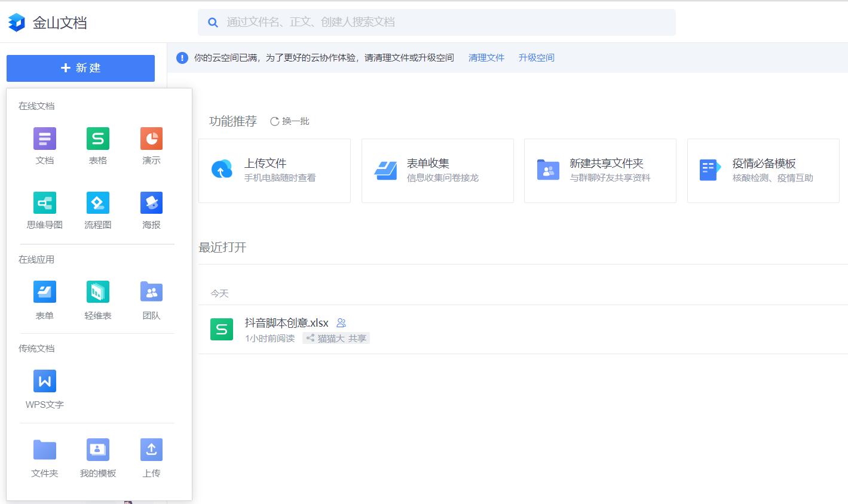The width and height of the screenshot is (848, 504).
Task: Open 我的模板 templates
Action: (97, 457)
